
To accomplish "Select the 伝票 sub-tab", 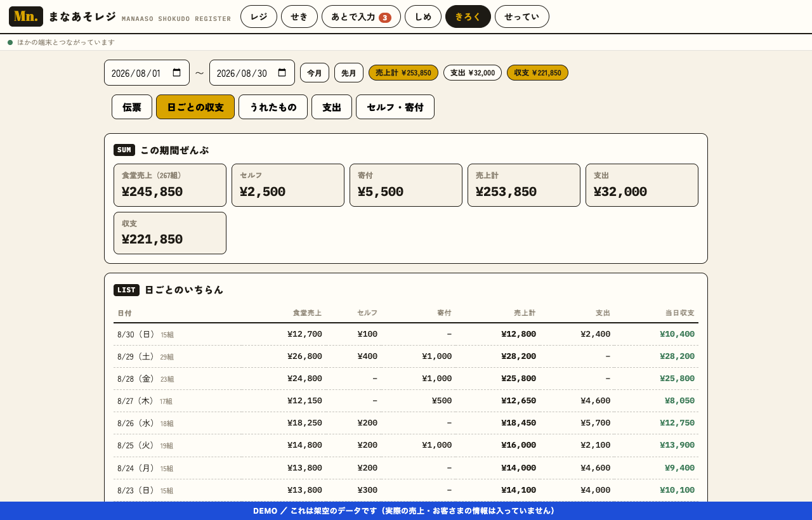I will 132,107.
